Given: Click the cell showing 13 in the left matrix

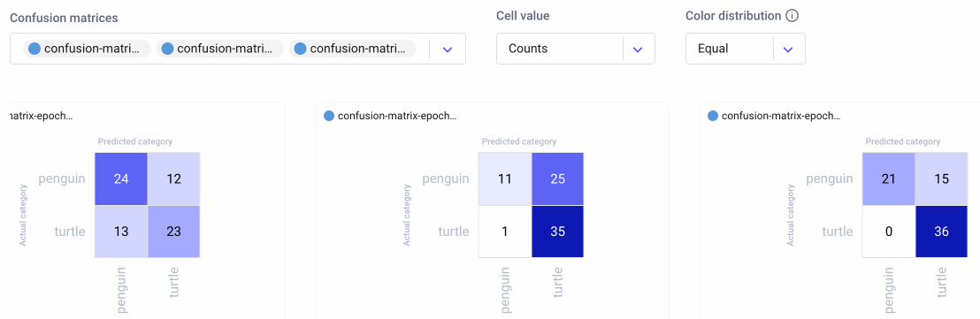Looking at the screenshot, I should (121, 232).
